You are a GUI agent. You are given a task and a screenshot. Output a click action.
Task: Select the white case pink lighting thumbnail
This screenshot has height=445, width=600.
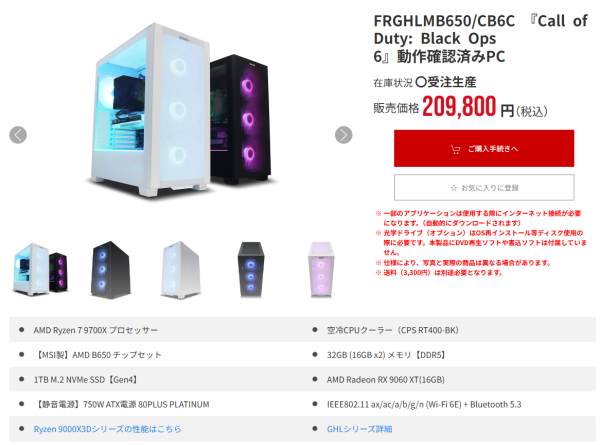tap(321, 270)
